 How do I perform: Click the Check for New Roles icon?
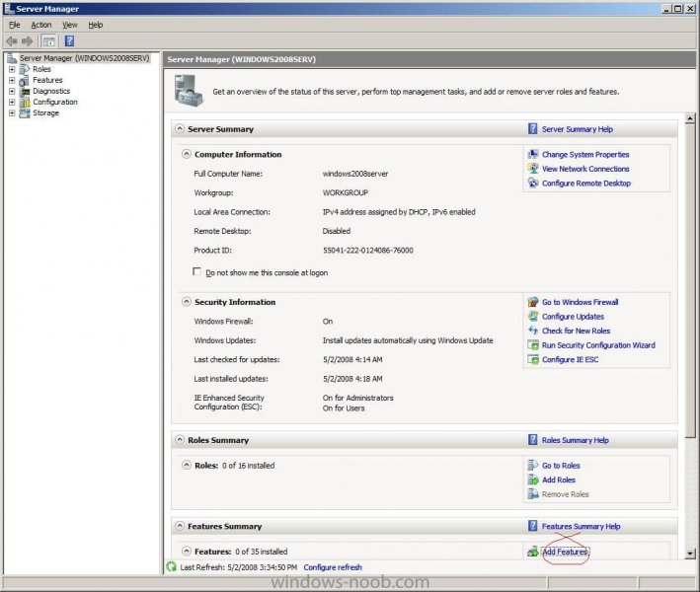coord(533,331)
